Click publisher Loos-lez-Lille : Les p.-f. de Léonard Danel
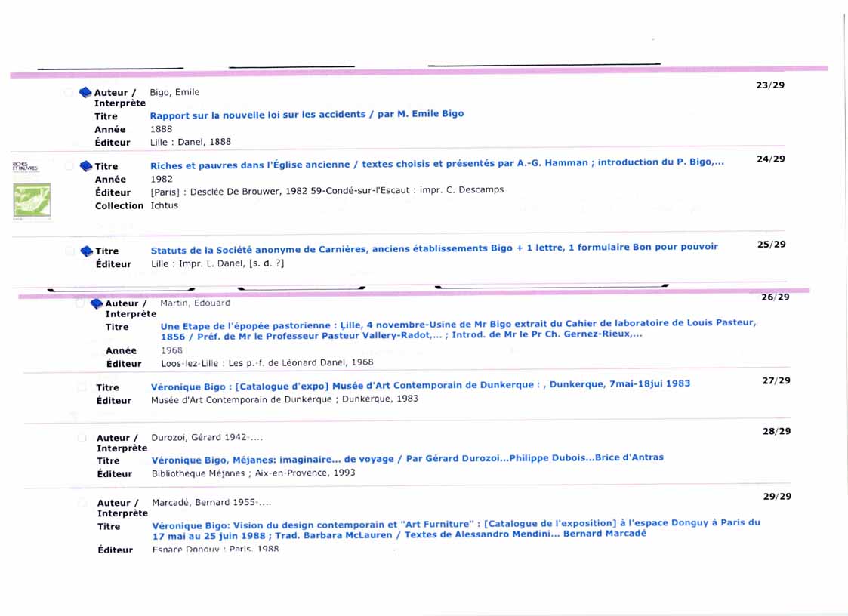The image size is (848, 616). [x=267, y=362]
